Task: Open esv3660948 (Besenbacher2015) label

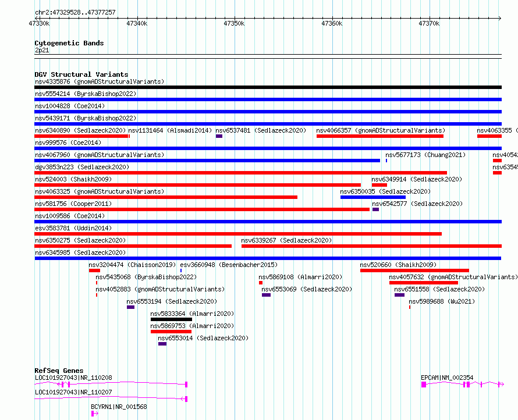Action: (229, 265)
